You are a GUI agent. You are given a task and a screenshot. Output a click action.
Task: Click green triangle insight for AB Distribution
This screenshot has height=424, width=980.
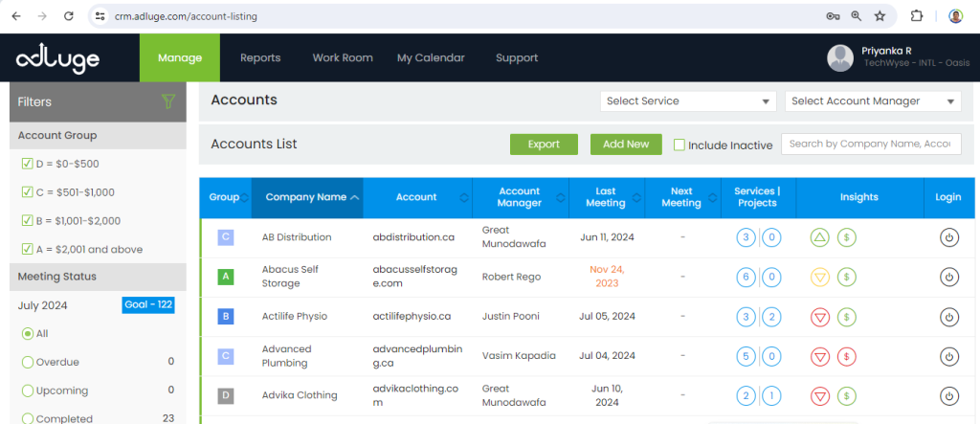point(820,237)
